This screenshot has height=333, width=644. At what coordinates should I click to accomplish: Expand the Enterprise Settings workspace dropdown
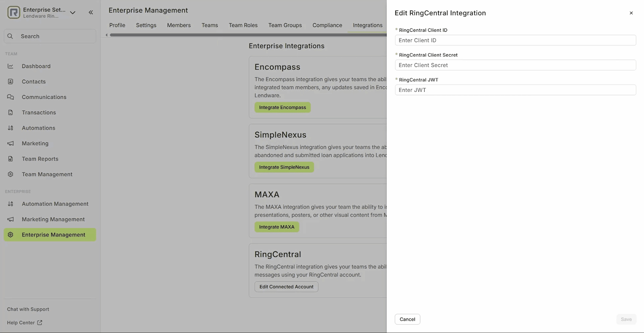point(73,12)
